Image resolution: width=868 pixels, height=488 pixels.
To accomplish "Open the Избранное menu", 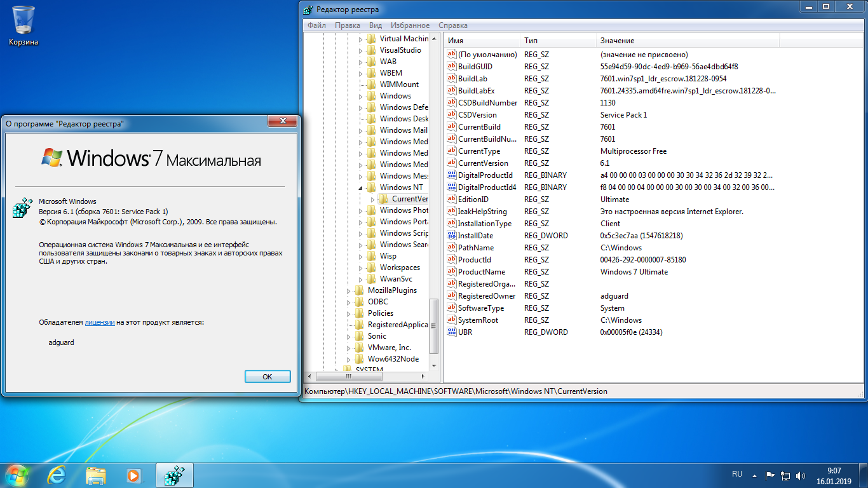I will (x=410, y=25).
